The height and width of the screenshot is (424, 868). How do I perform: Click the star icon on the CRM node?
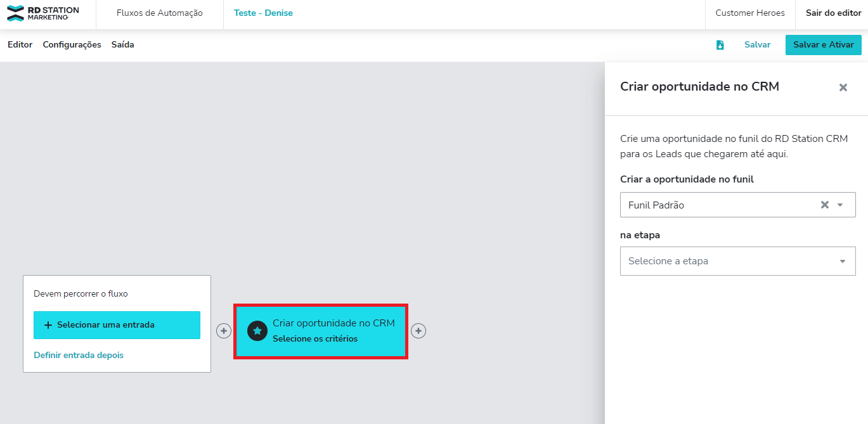click(x=257, y=331)
